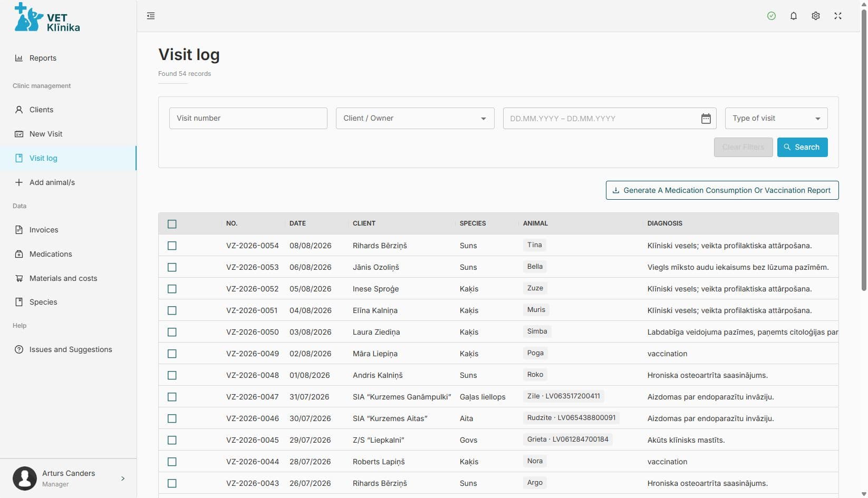Image resolution: width=868 pixels, height=498 pixels.
Task: Click the Argo animal tag
Action: tap(535, 483)
